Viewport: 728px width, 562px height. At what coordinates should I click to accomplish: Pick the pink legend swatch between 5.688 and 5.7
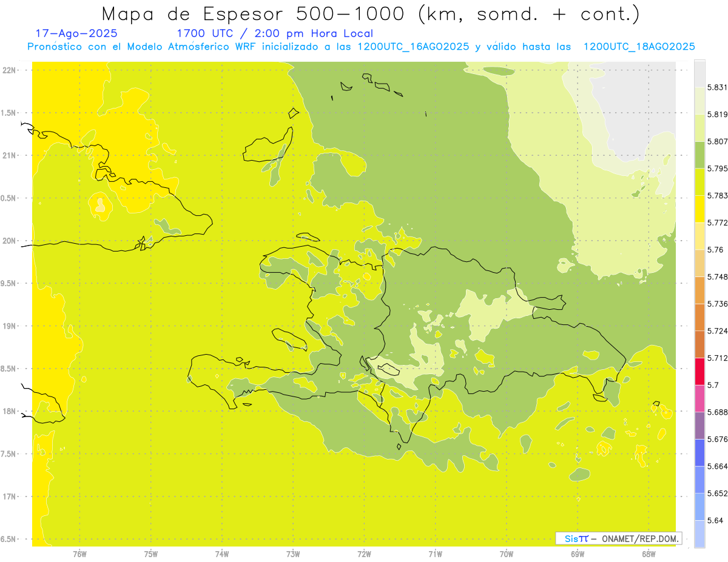[x=699, y=398]
